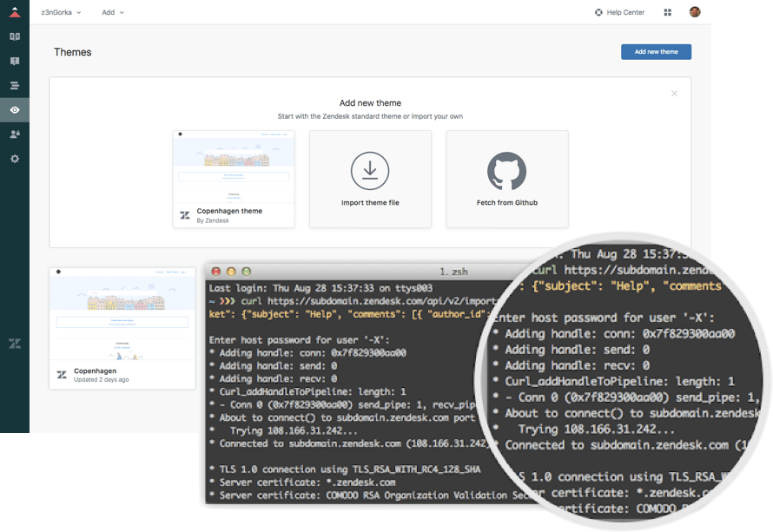
Task: Click the terminal line "TLS 1.0 connection using TLS_RSA_WITH_RC4_128_SHA"
Action: 345,470
